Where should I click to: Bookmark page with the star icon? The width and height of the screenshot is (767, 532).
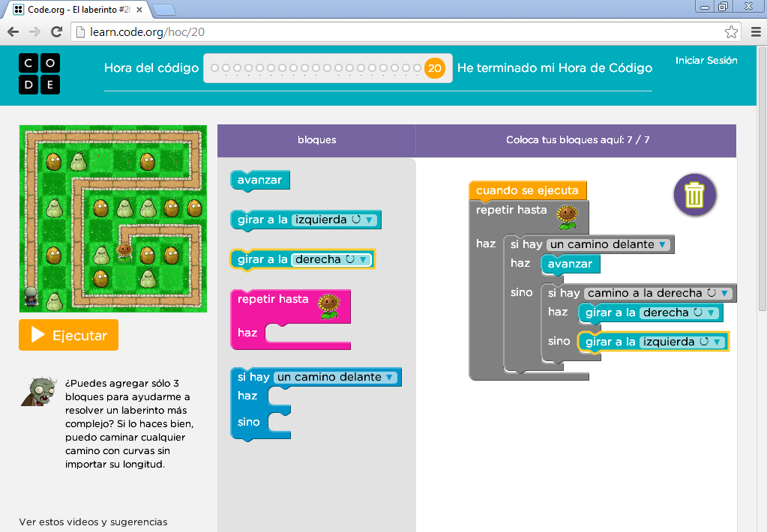pyautogui.click(x=731, y=32)
